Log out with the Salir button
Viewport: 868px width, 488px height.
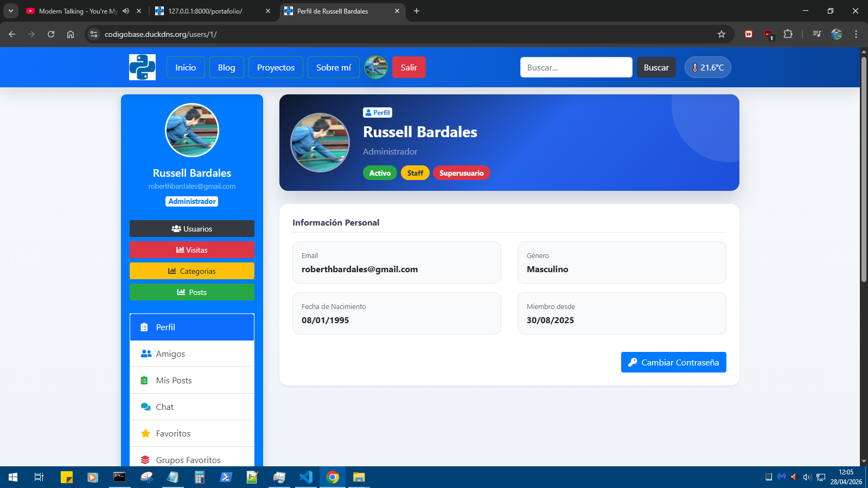tap(409, 67)
